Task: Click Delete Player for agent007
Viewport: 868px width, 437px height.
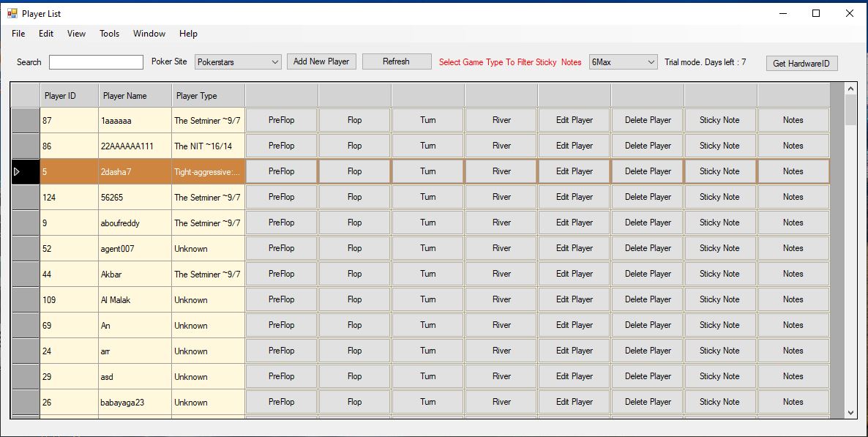Action: point(648,248)
